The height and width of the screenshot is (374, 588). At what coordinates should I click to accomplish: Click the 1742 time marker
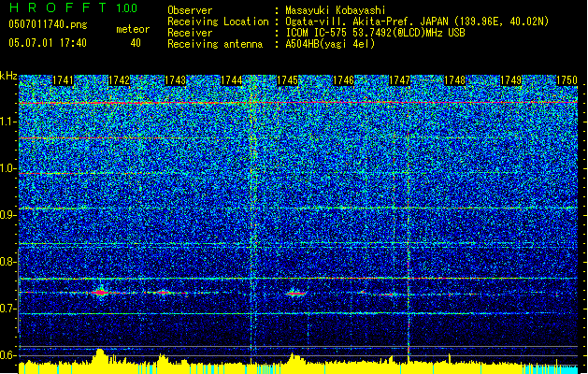pyautogui.click(x=119, y=80)
